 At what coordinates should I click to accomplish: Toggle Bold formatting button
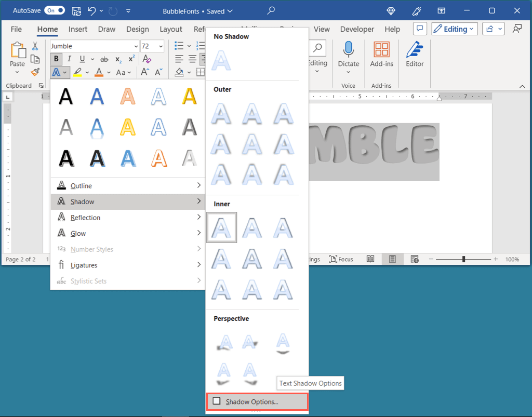click(56, 59)
